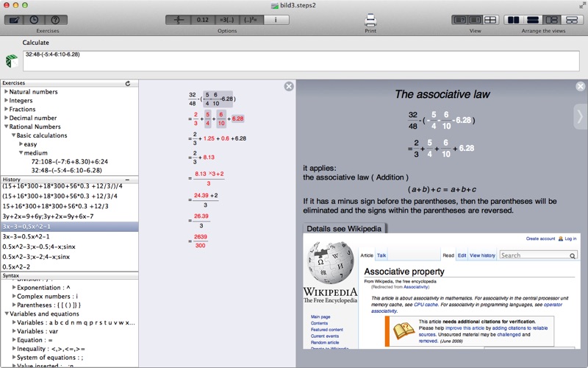Image resolution: width=588 pixels, height=368 pixels.
Task: Expand the System of equations item
Action: [x=14, y=358]
